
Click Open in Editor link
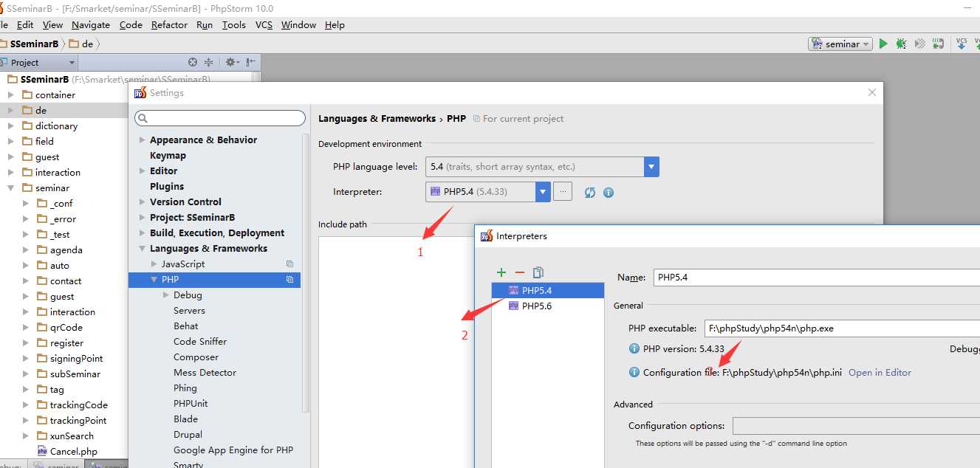point(880,372)
